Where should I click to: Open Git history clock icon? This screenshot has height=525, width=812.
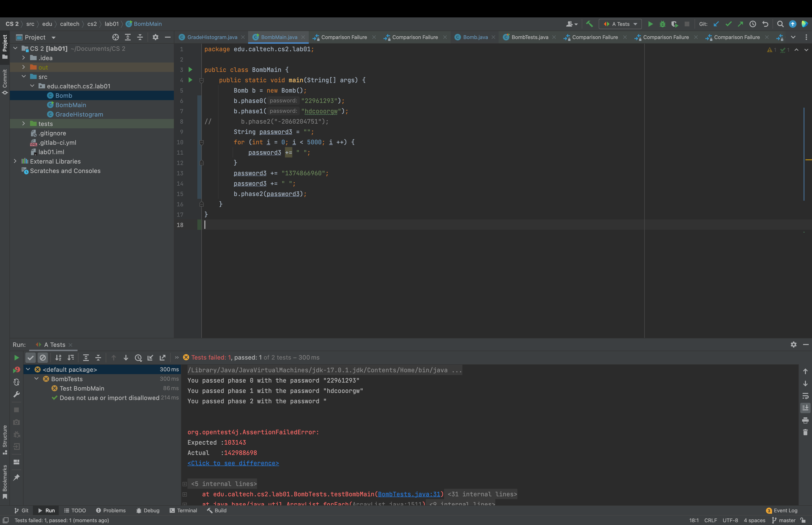[753, 24]
